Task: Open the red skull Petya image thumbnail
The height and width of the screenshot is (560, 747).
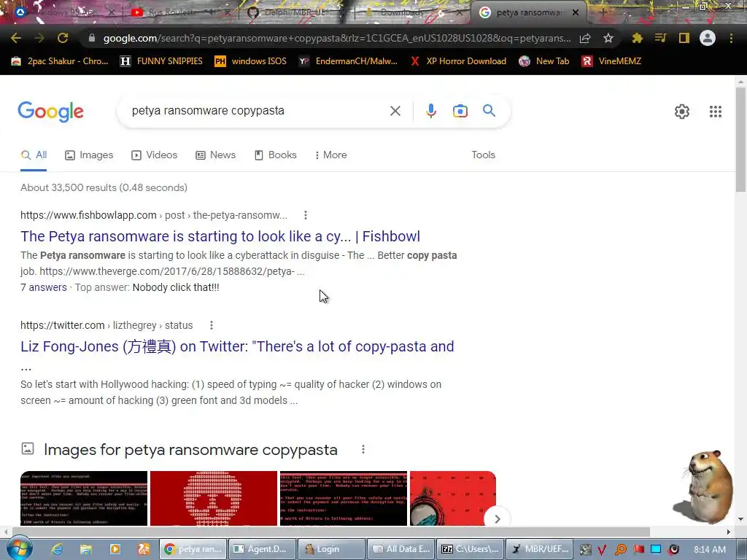Action: click(x=214, y=499)
